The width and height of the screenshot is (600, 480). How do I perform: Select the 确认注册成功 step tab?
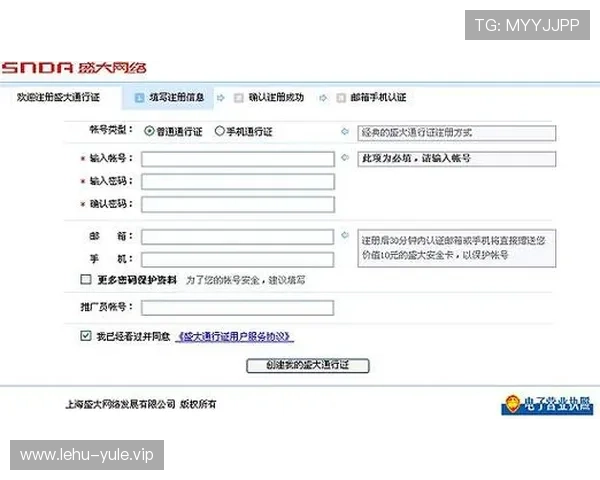pyautogui.click(x=269, y=98)
